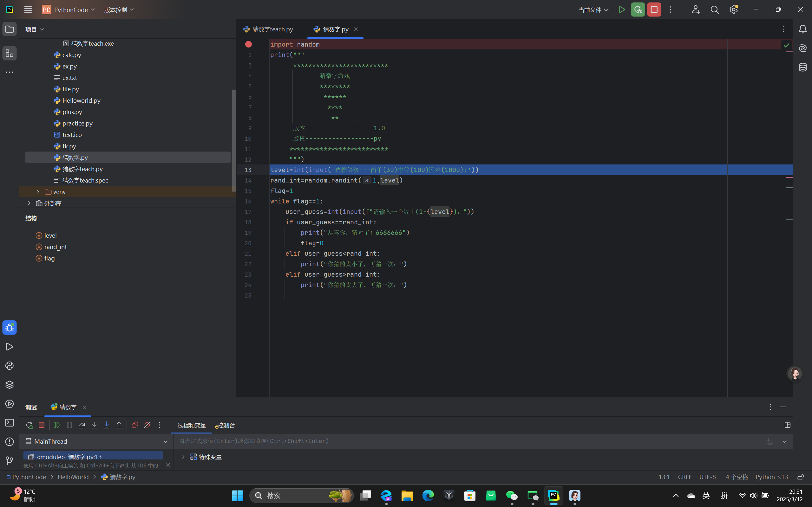812x507 pixels.
Task: Open the Terminal tool window
Action: [10, 422]
